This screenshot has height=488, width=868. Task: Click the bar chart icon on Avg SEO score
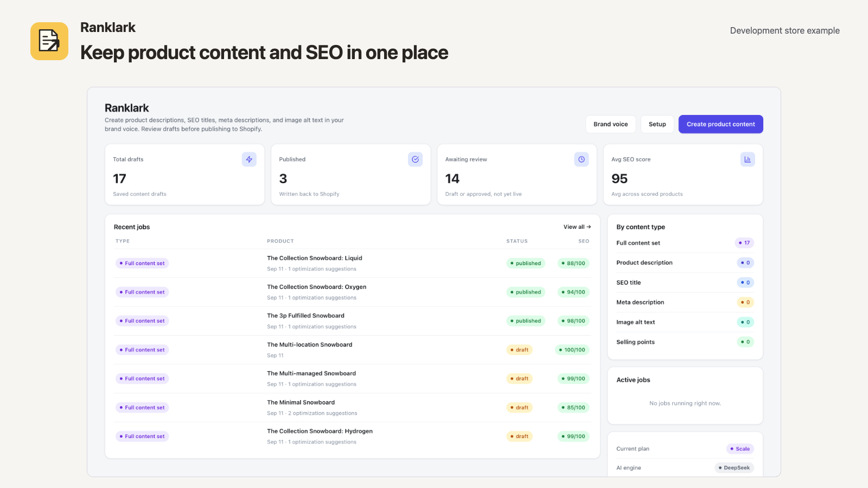pyautogui.click(x=748, y=159)
